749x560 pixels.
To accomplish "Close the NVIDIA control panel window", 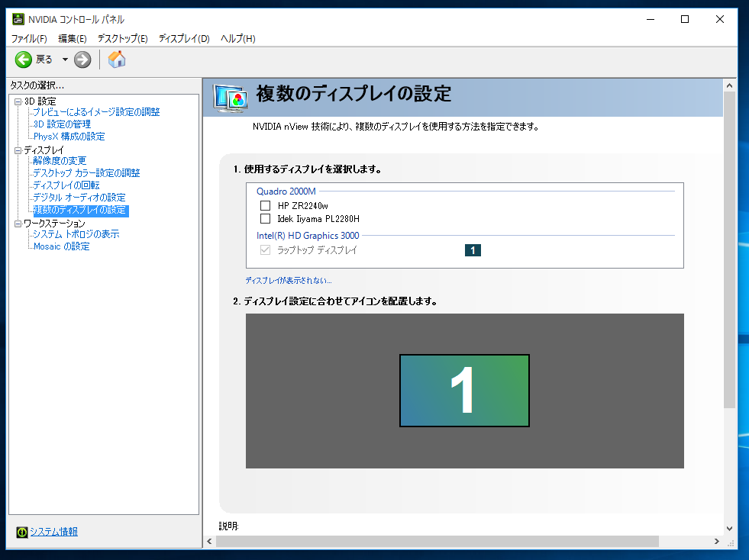I will coord(720,19).
